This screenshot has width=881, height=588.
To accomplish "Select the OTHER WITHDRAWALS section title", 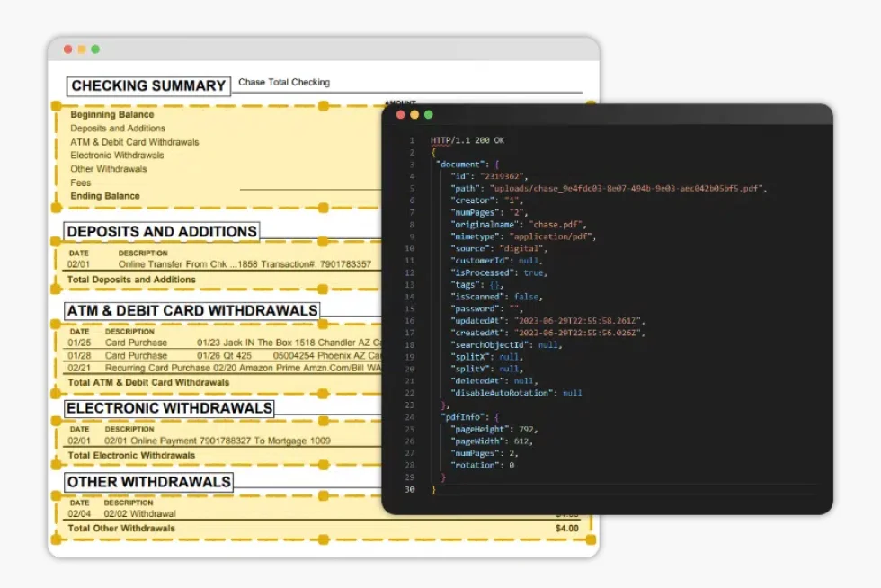I will pos(149,482).
